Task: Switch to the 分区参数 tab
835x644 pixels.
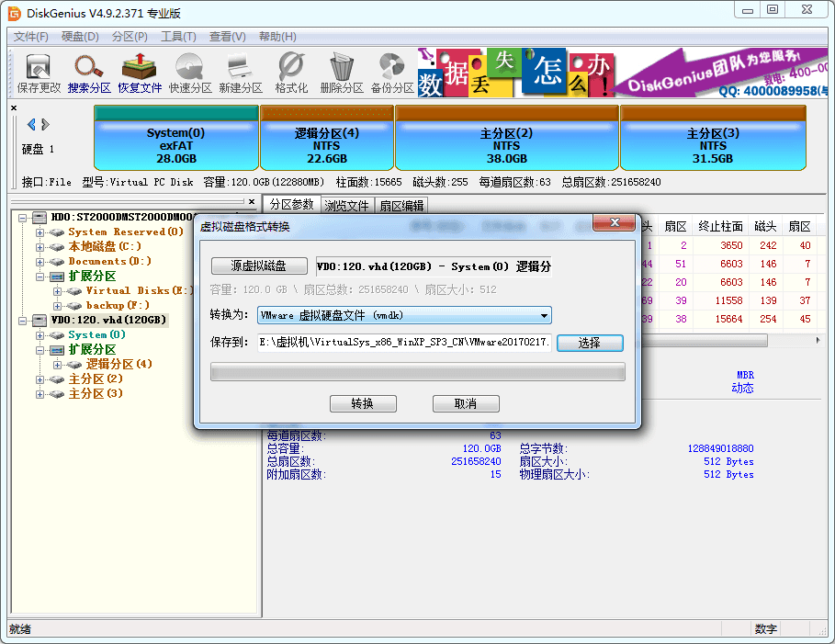Action: point(292,205)
